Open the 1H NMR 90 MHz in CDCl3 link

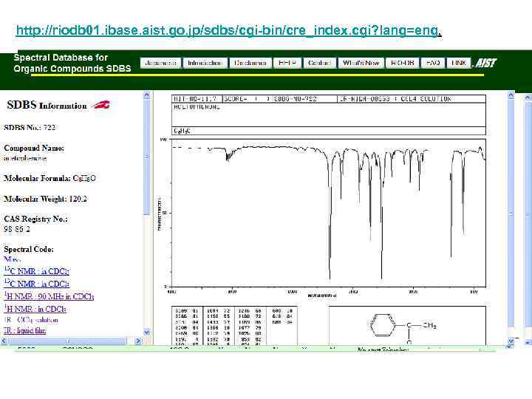[49, 296]
